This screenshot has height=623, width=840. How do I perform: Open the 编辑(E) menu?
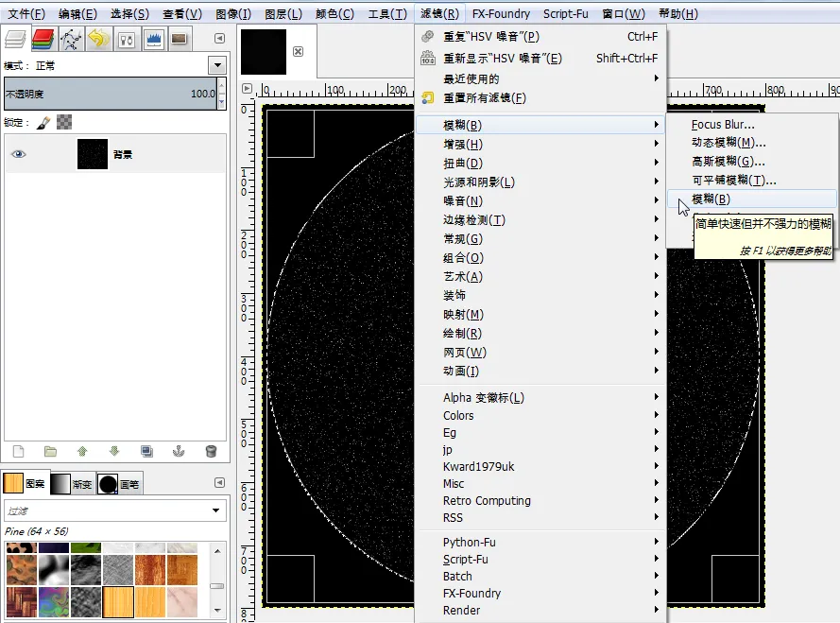(x=77, y=13)
